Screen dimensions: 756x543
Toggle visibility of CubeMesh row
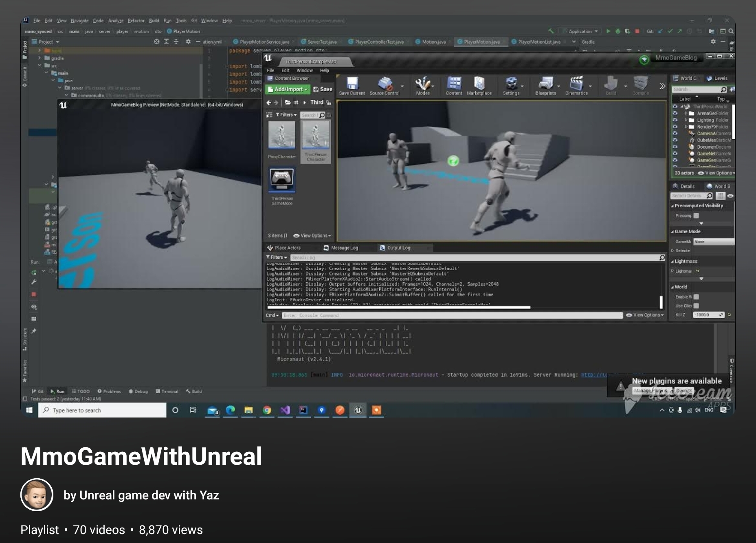(x=675, y=140)
